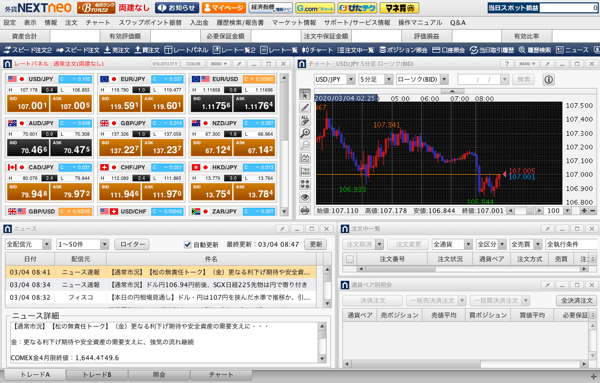Open the マーケット情報 menu

coord(294,23)
